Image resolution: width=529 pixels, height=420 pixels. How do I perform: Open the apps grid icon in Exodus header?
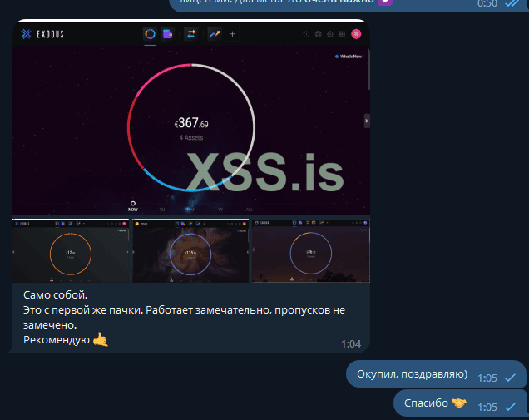pyautogui.click(x=342, y=34)
